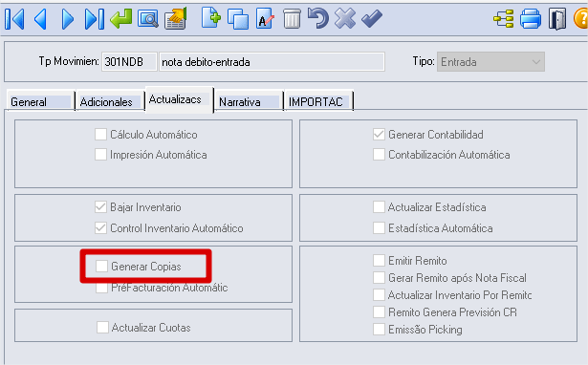
Task: Check Contabilización Automática
Action: click(379, 155)
